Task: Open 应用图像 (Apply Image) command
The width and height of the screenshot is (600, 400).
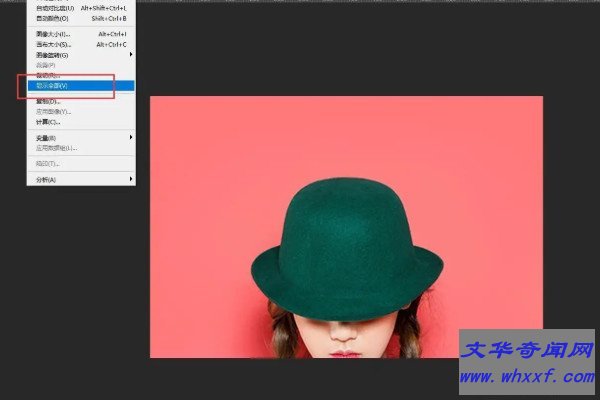Action: point(52,112)
